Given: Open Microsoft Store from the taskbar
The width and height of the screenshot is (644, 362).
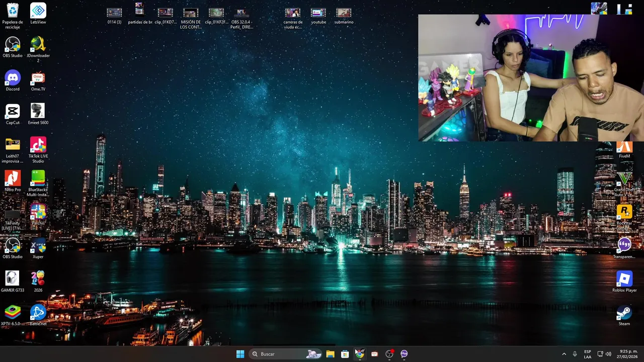Looking at the screenshot, I should click(x=345, y=354).
